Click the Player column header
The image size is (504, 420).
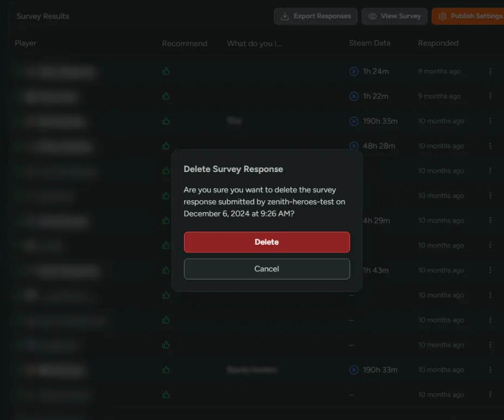[x=25, y=43]
